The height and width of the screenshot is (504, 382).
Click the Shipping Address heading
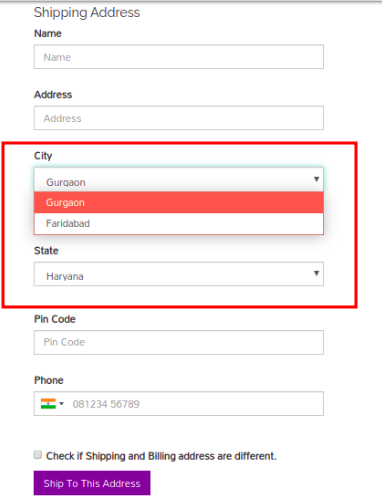[87, 13]
